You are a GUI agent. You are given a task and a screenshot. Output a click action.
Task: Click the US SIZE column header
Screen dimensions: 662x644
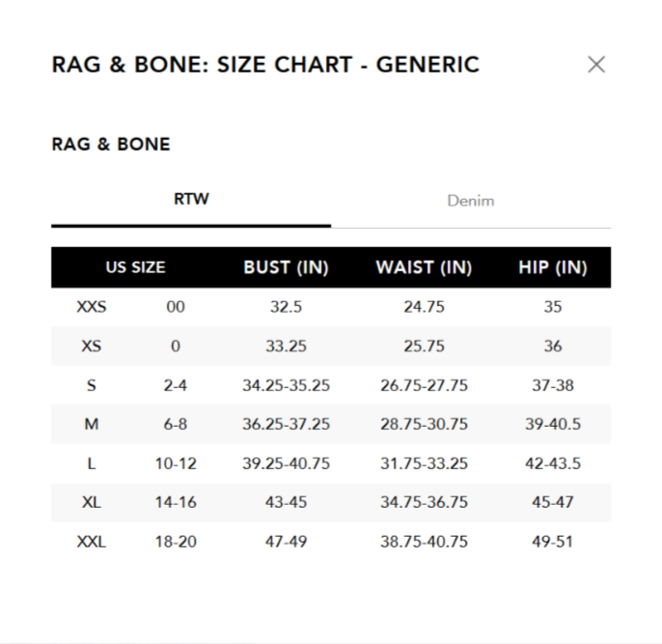tap(135, 267)
